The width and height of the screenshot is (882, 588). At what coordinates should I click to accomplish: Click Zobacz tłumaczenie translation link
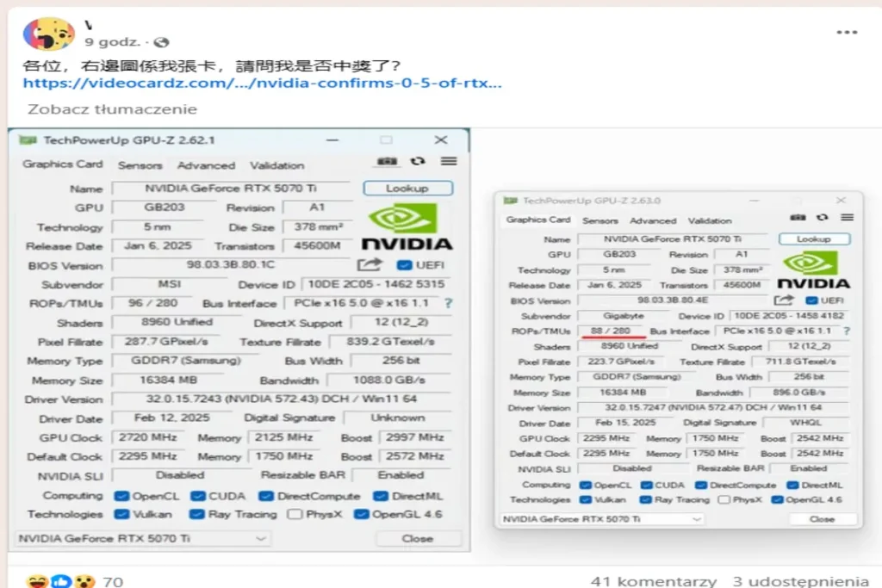(x=113, y=109)
